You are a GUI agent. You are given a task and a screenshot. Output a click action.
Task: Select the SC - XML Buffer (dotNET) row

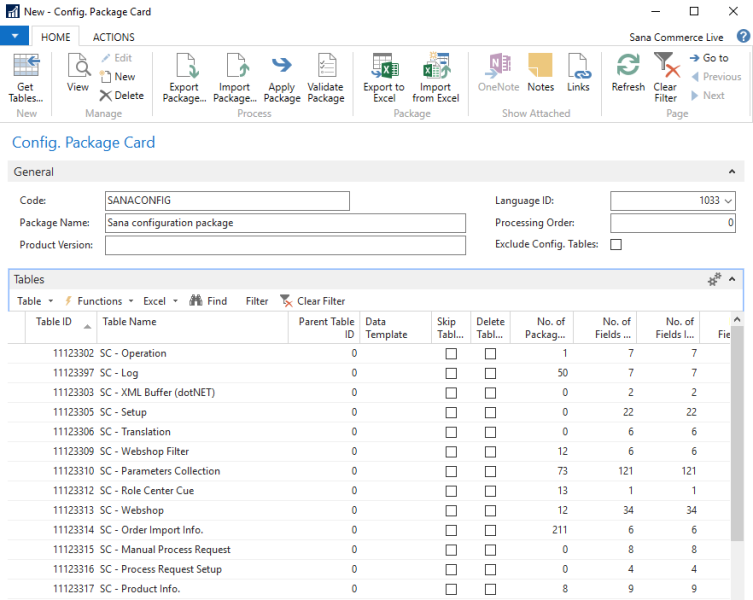pos(369,392)
